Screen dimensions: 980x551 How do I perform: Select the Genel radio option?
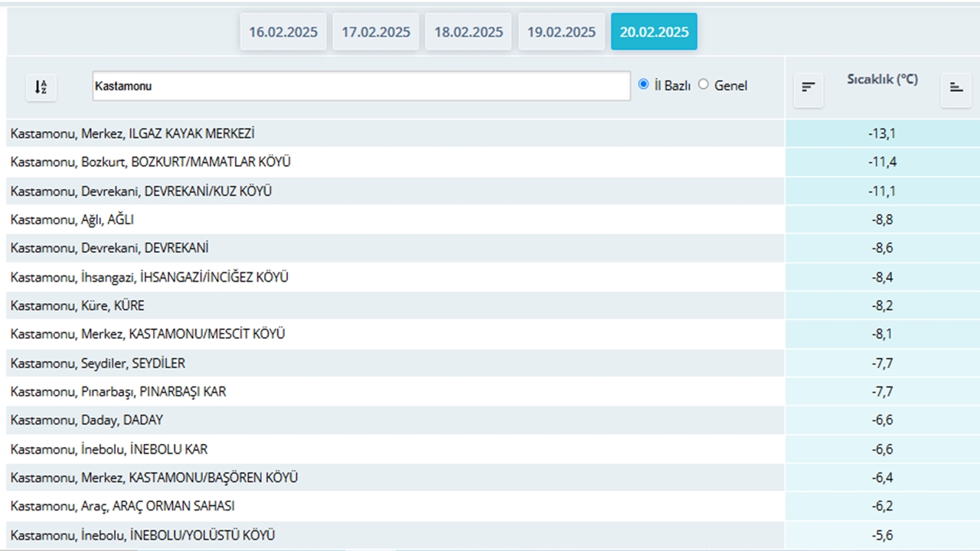coord(704,85)
